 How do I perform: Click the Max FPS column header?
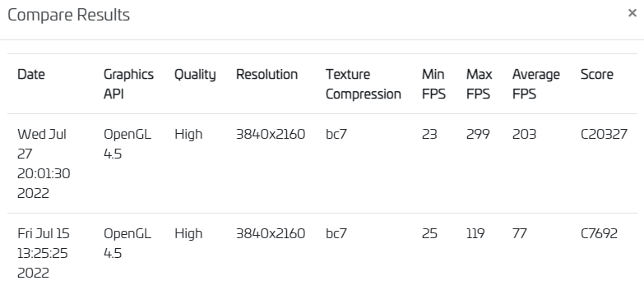480,84
